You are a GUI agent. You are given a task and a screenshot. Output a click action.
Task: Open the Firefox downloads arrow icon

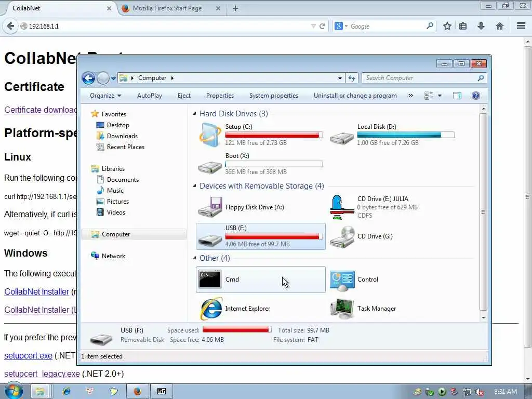click(481, 26)
